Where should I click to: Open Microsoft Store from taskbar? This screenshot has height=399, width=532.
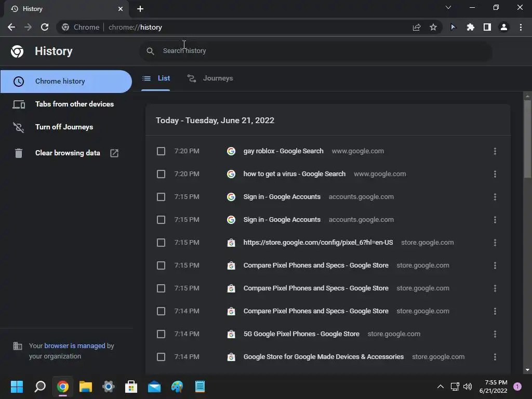(x=131, y=387)
